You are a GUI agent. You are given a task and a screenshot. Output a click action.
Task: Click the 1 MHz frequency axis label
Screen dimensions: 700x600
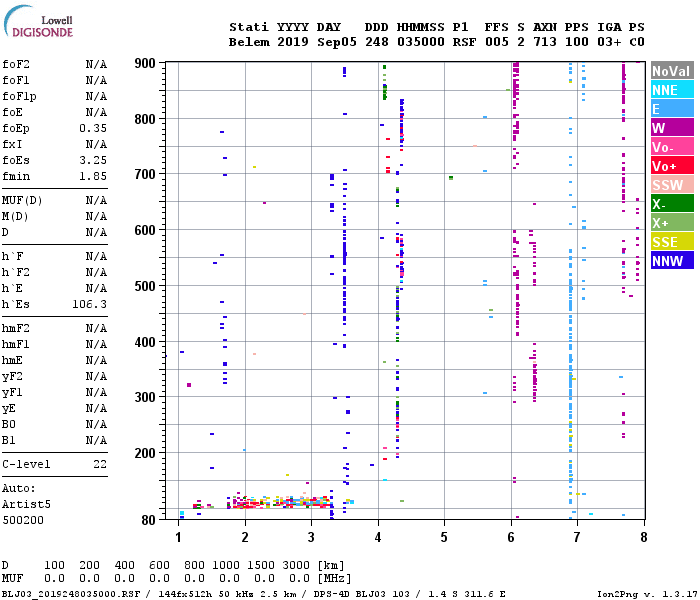point(179,537)
